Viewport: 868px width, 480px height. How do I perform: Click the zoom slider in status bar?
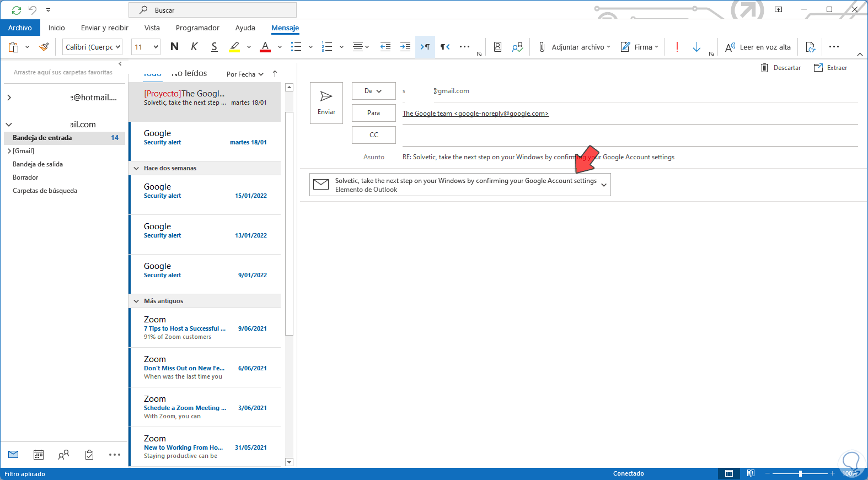coord(800,473)
